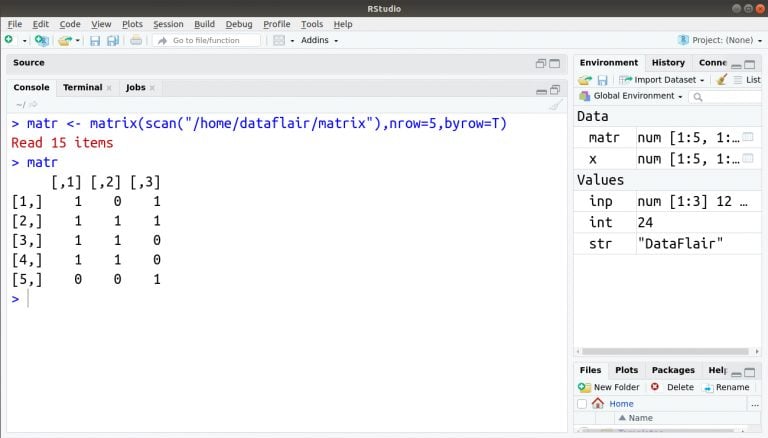
Task: Switch to the Environment tab
Action: tap(609, 62)
